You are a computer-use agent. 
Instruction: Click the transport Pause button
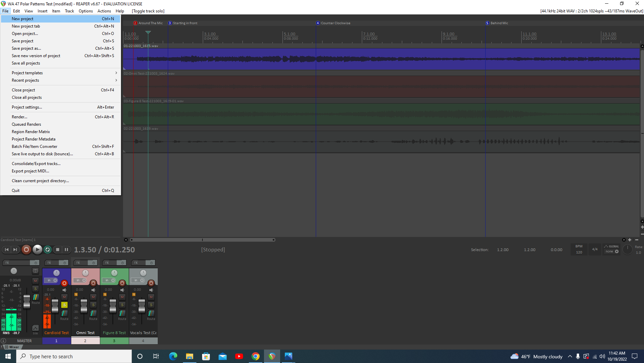[67, 249]
